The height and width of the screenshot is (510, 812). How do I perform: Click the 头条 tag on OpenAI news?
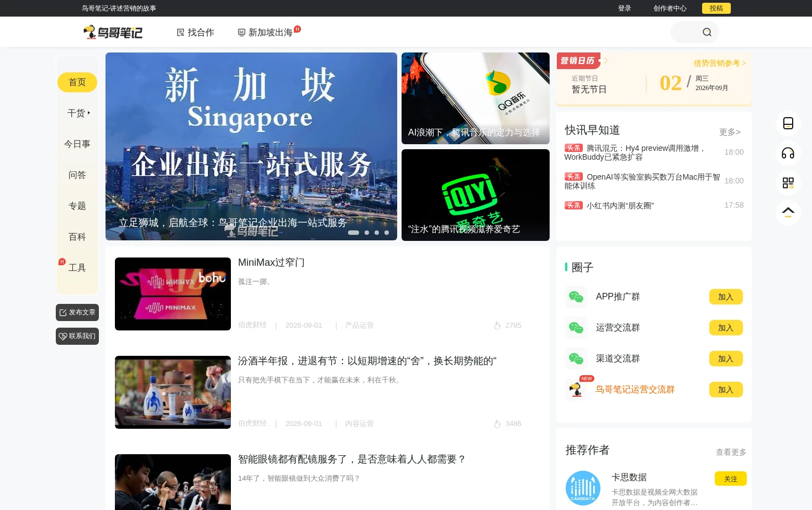coord(573,176)
